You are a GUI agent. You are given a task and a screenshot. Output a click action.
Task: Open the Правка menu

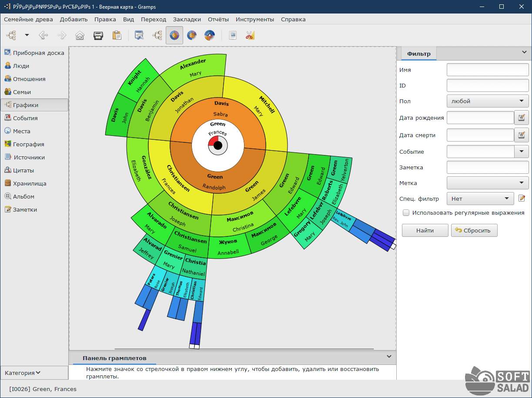(x=105, y=19)
